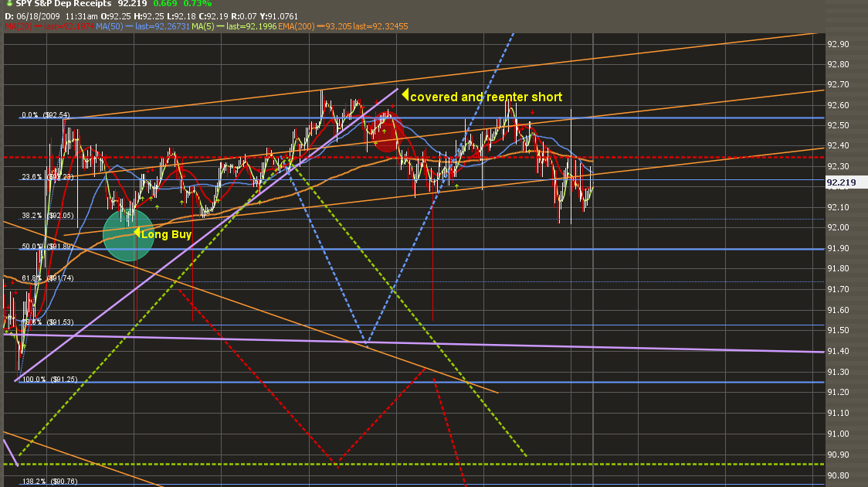Click the 'Long Buy' annotation text
The image size is (868, 487).
[x=166, y=234]
